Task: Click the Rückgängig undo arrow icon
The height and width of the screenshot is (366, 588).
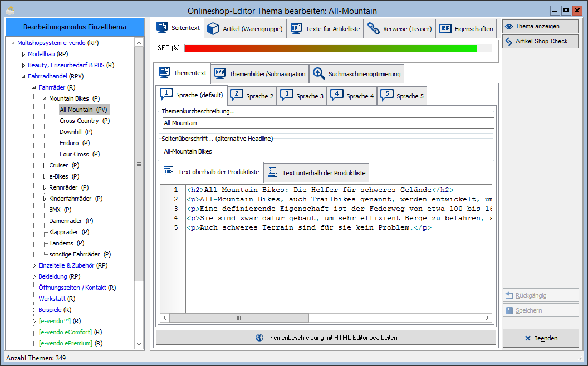Action: click(509, 295)
